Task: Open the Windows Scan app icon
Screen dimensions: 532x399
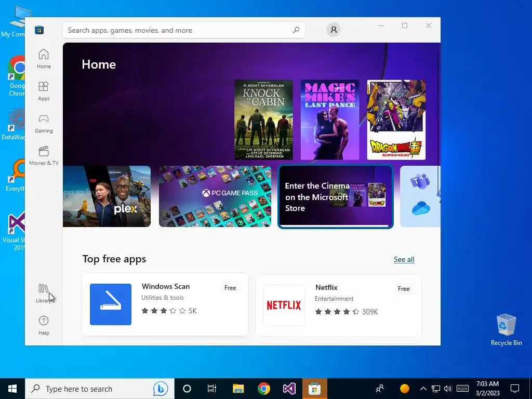Action: click(x=111, y=304)
